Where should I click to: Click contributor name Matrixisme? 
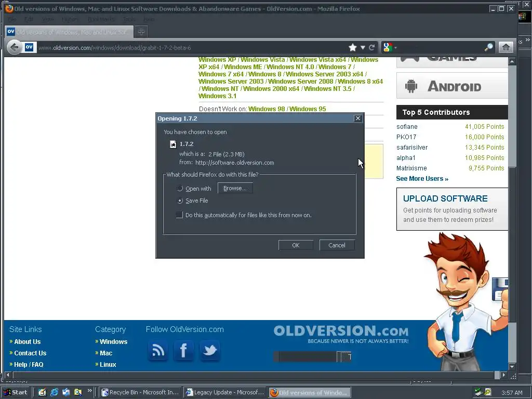411,168
